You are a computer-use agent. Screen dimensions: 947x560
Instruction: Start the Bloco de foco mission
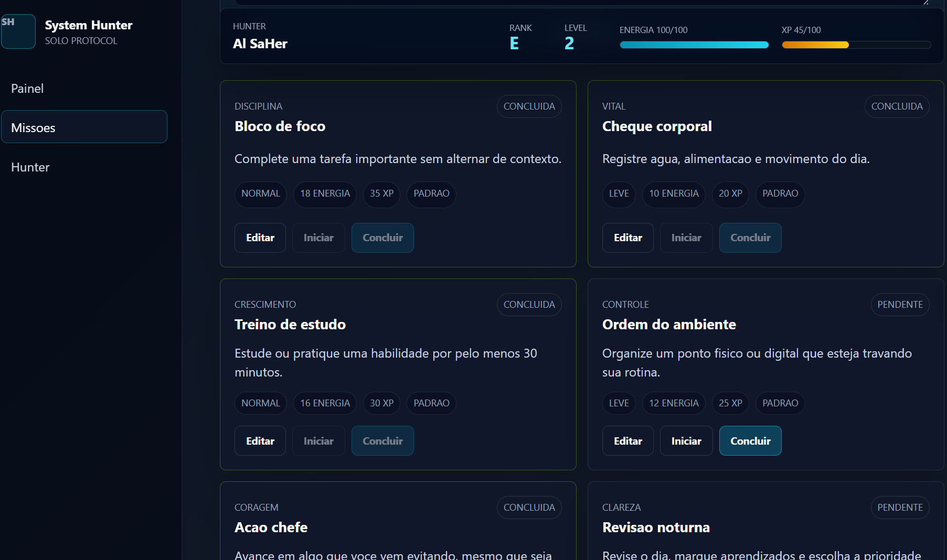pyautogui.click(x=318, y=238)
